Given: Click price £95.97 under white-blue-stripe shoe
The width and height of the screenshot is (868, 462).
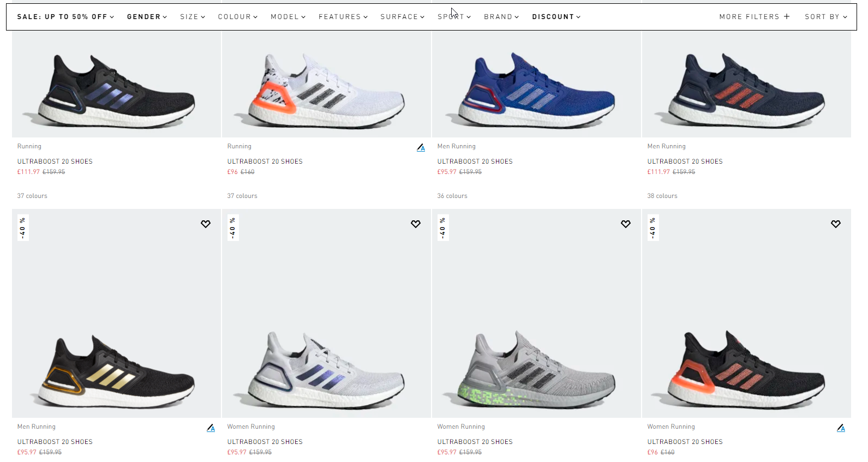Looking at the screenshot, I should pyautogui.click(x=237, y=452).
